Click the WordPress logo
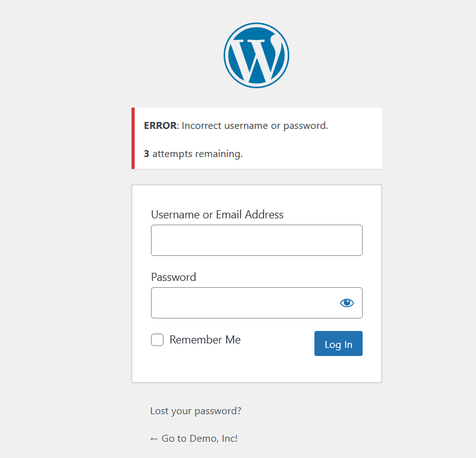Viewport: 476px width, 458px height. (x=257, y=55)
